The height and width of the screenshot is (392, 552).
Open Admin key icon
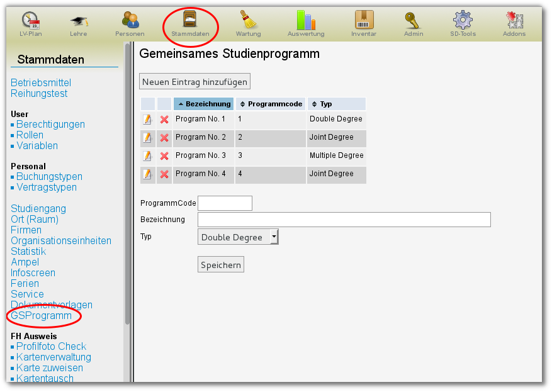click(413, 20)
